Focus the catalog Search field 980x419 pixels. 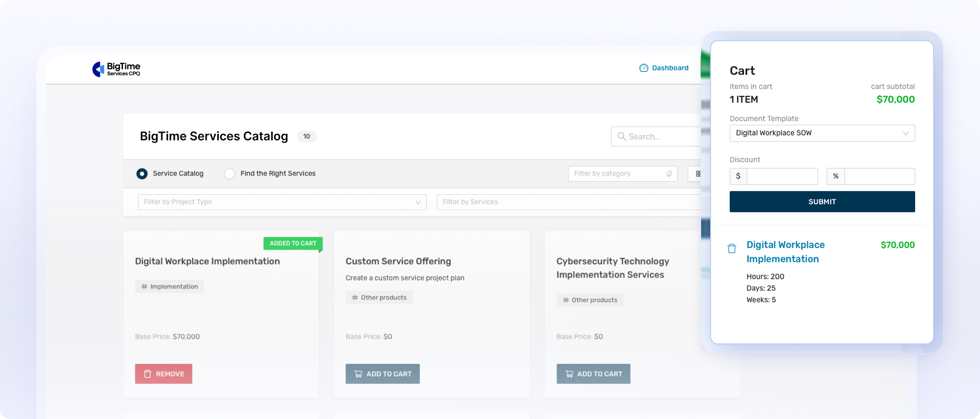[656, 136]
